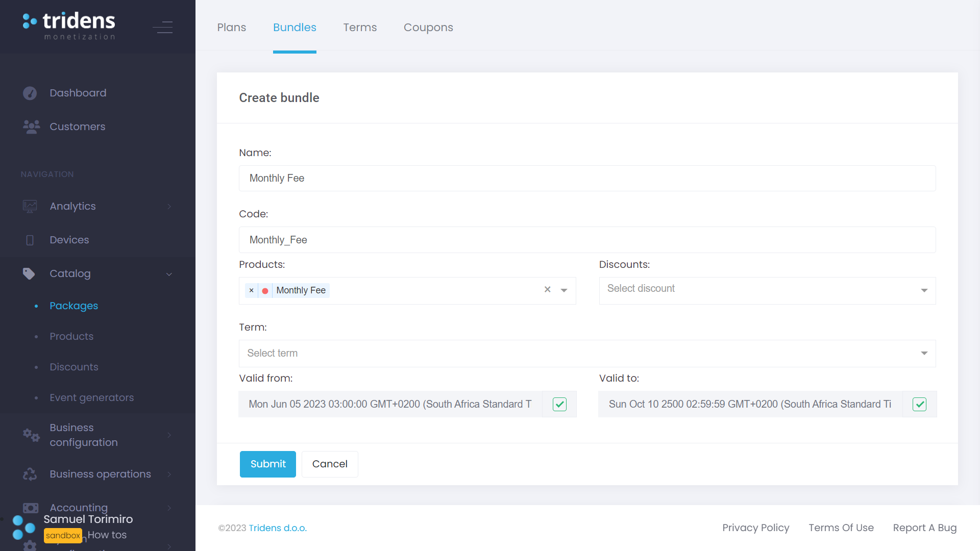The width and height of the screenshot is (980, 551).
Task: Click the Business operations recycle icon
Action: (30, 474)
